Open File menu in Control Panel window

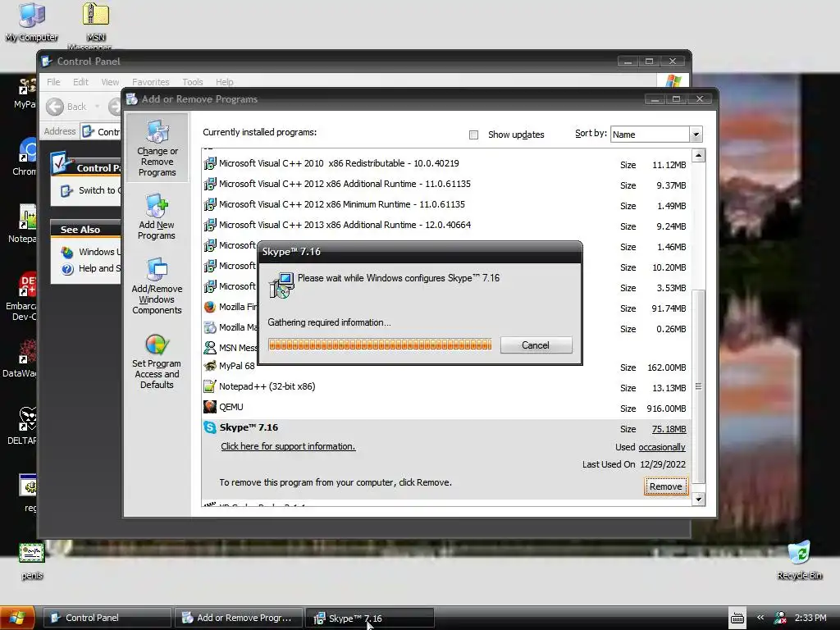point(53,82)
